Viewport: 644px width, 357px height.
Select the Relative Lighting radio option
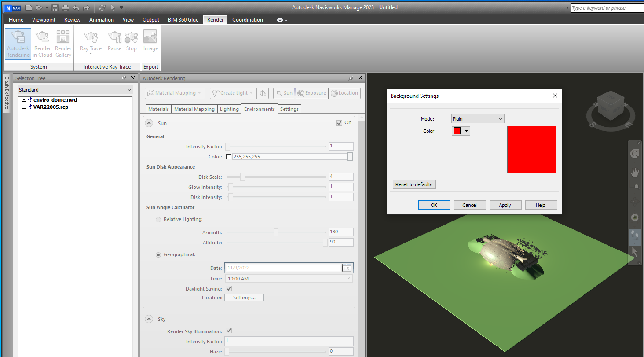158,219
